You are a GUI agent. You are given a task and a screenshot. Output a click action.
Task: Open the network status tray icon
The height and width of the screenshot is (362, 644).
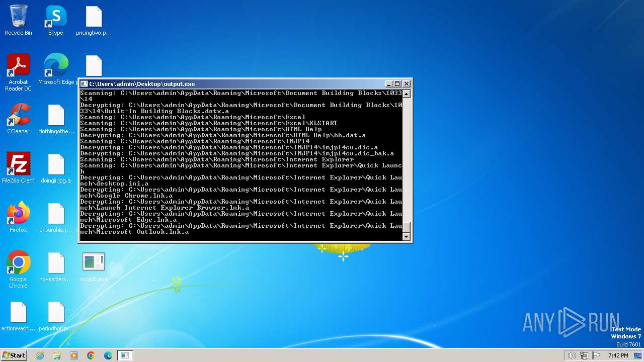584,355
